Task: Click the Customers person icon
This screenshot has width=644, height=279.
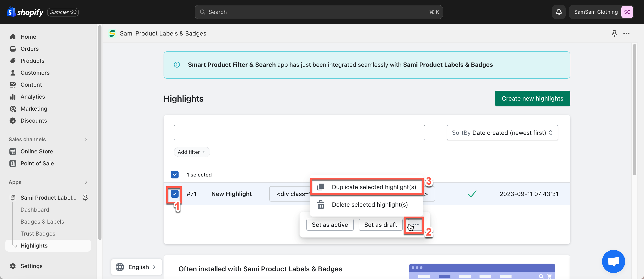Action: click(x=13, y=73)
